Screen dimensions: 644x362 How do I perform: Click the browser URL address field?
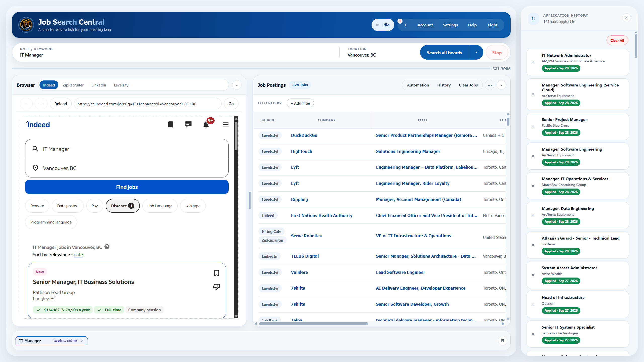tap(148, 104)
